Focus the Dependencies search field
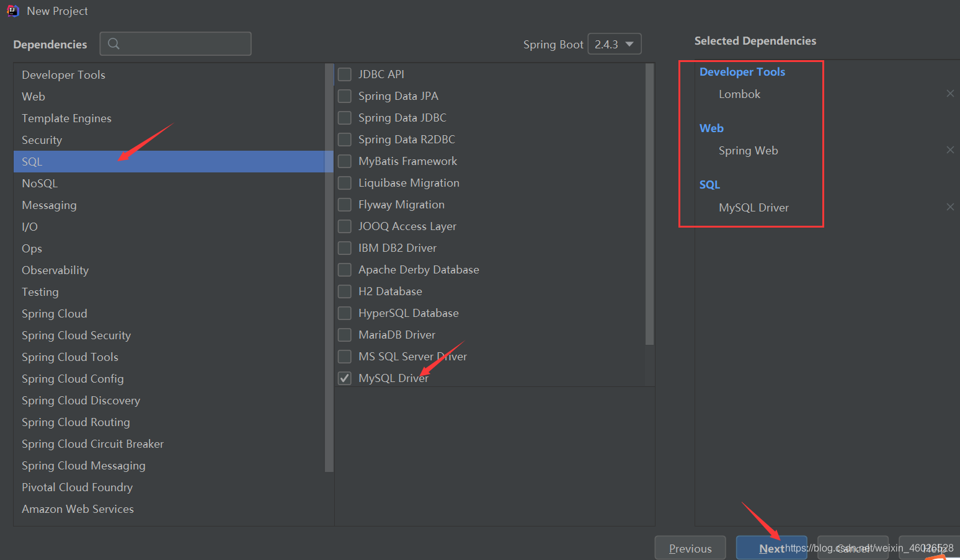The width and height of the screenshot is (960, 560). pos(176,43)
